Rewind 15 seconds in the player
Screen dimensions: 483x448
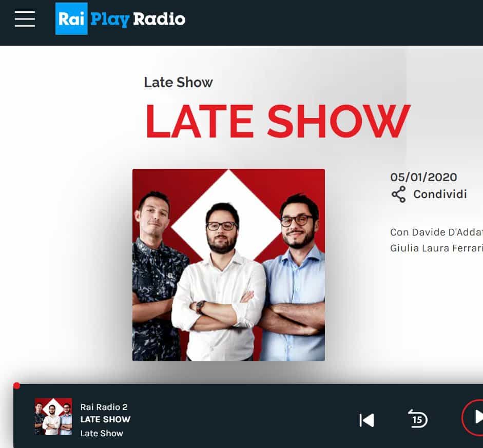417,420
